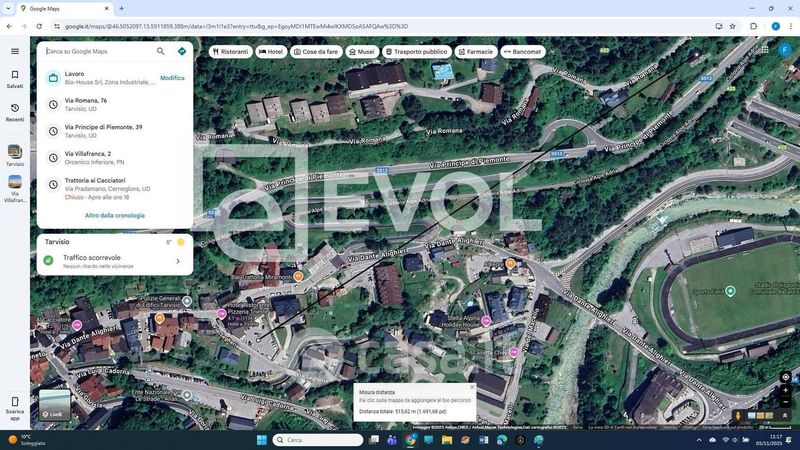Open Pegman Street View control

(739, 415)
